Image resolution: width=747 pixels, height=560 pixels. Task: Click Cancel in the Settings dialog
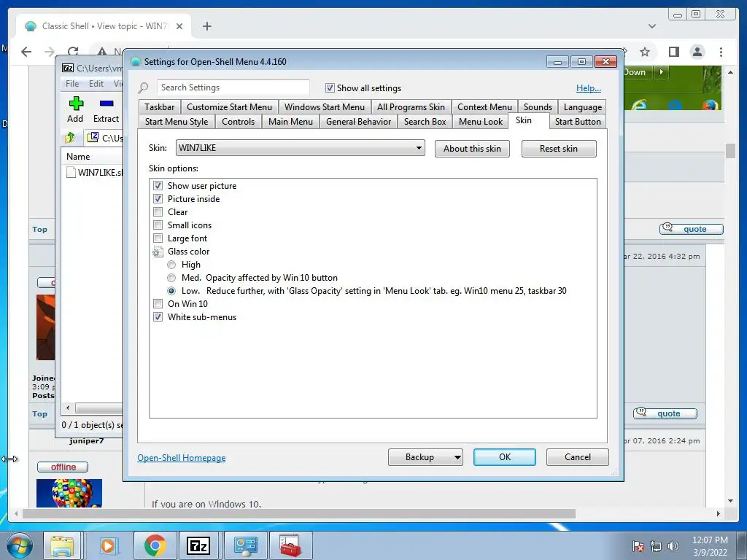(x=578, y=457)
